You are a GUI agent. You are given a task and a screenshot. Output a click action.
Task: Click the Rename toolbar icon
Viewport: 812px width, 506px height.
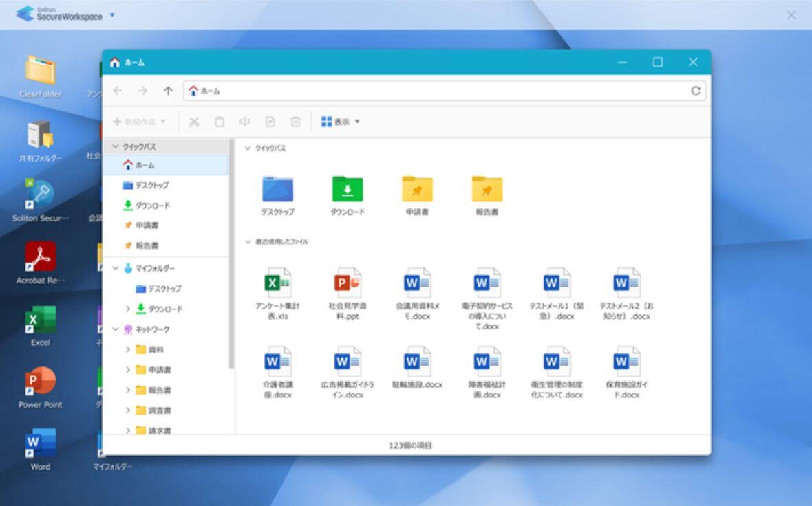(244, 122)
